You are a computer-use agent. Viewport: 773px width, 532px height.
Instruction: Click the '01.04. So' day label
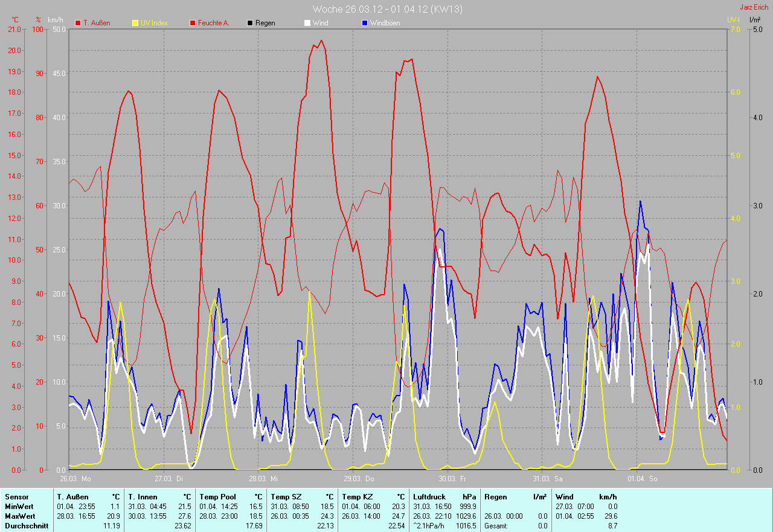pos(642,479)
